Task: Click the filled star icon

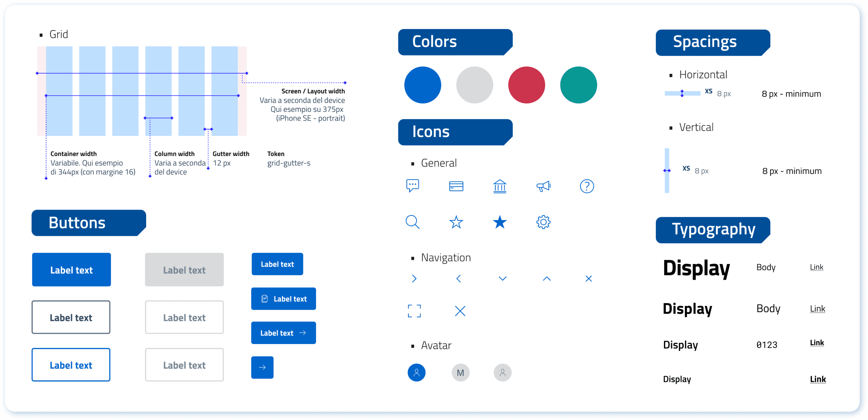Action: tap(500, 222)
